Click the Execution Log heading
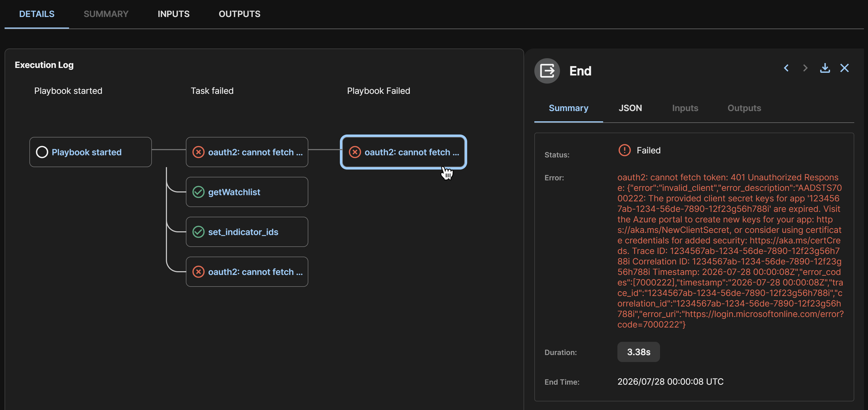This screenshot has width=868, height=410. click(44, 65)
